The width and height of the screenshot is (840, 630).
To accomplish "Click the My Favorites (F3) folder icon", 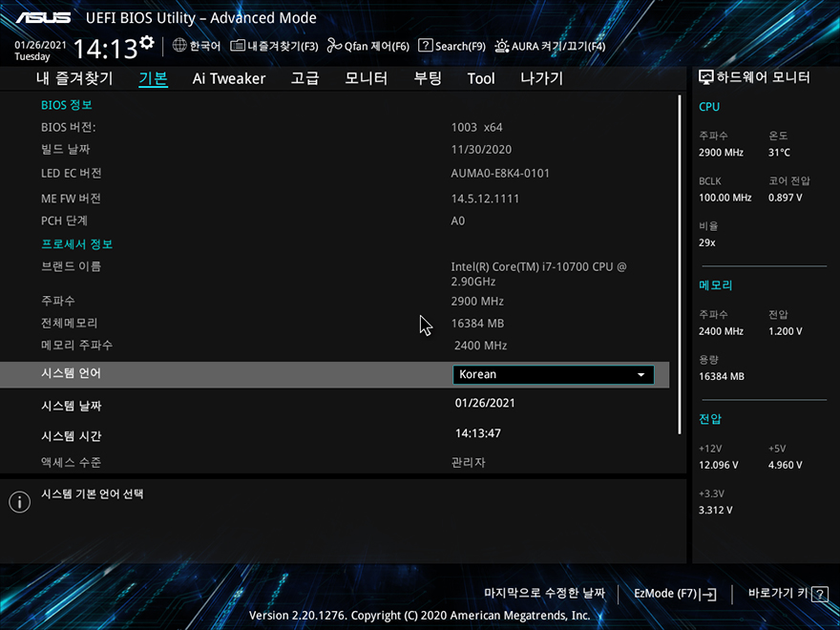I will pos(238,46).
